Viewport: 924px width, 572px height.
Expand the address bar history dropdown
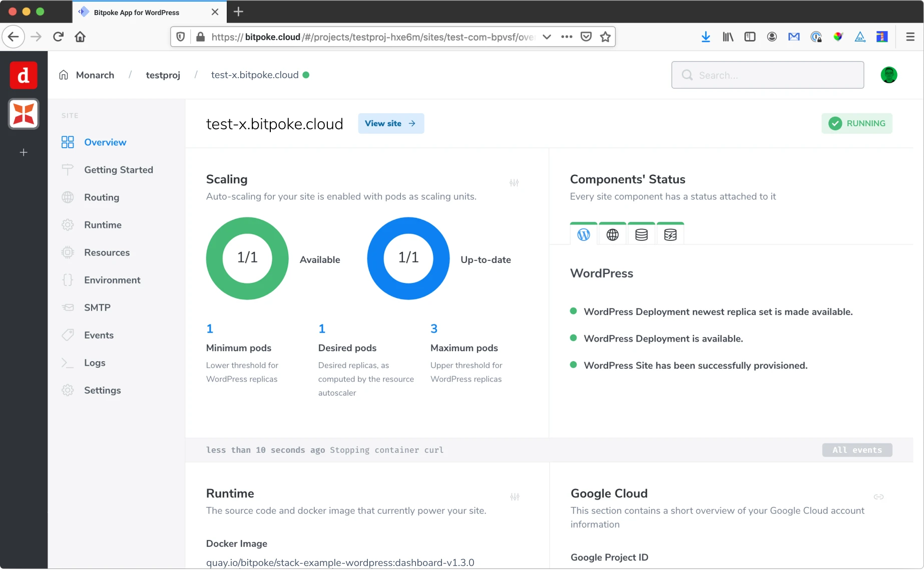click(547, 37)
